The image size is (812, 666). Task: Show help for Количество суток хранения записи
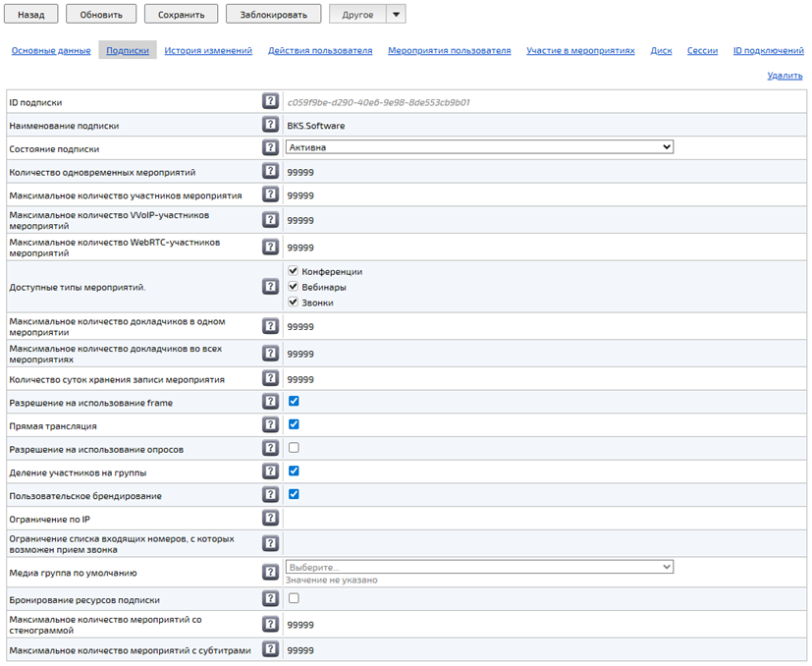click(270, 378)
